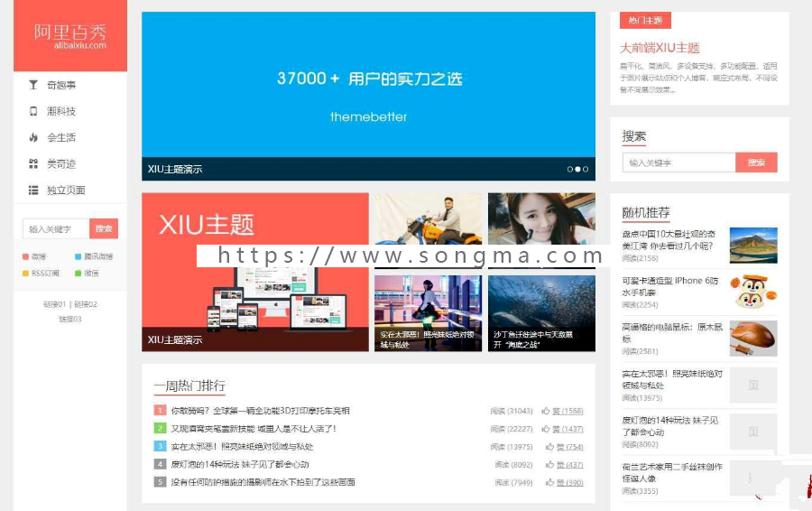Click the XIU主题演示 banner caption
This screenshot has width=812, height=511.
coord(175,170)
